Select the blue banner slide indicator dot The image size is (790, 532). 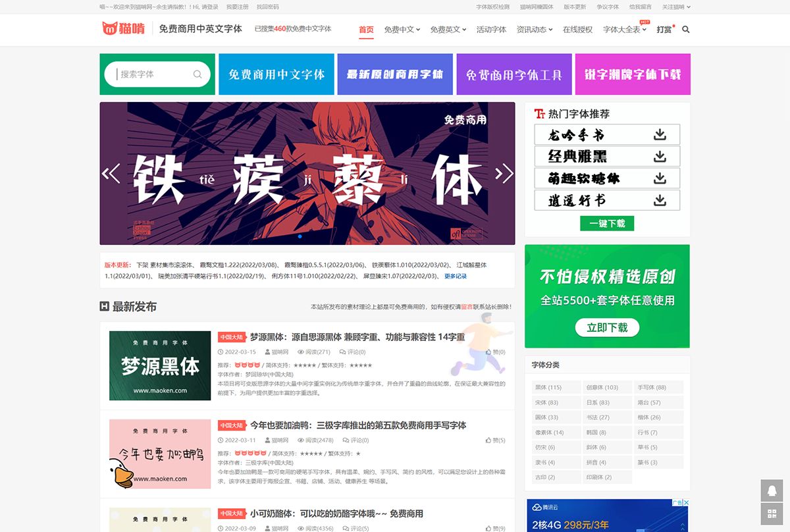pos(300,236)
